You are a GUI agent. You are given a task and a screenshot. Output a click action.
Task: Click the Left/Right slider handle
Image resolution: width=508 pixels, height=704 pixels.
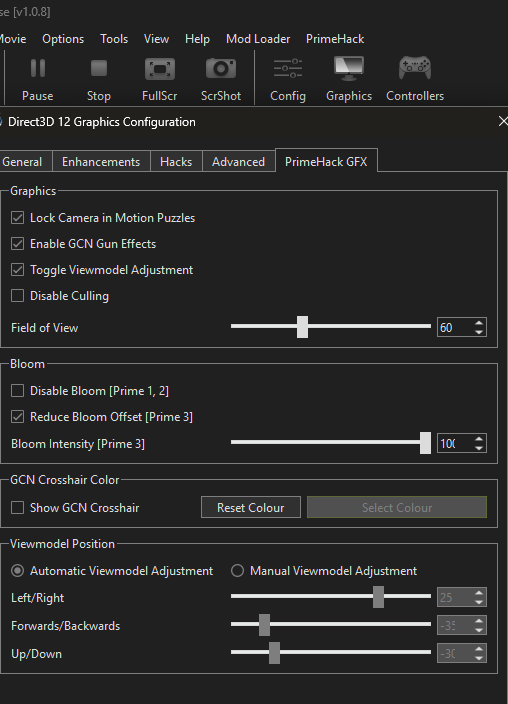pos(378,597)
